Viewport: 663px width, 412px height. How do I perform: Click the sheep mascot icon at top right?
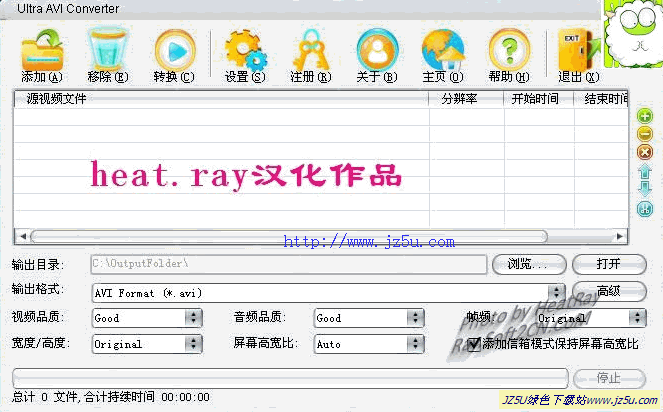(633, 34)
